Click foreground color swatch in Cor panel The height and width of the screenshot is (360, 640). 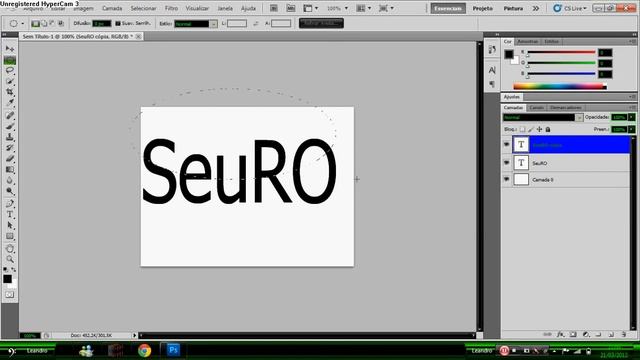(x=509, y=54)
